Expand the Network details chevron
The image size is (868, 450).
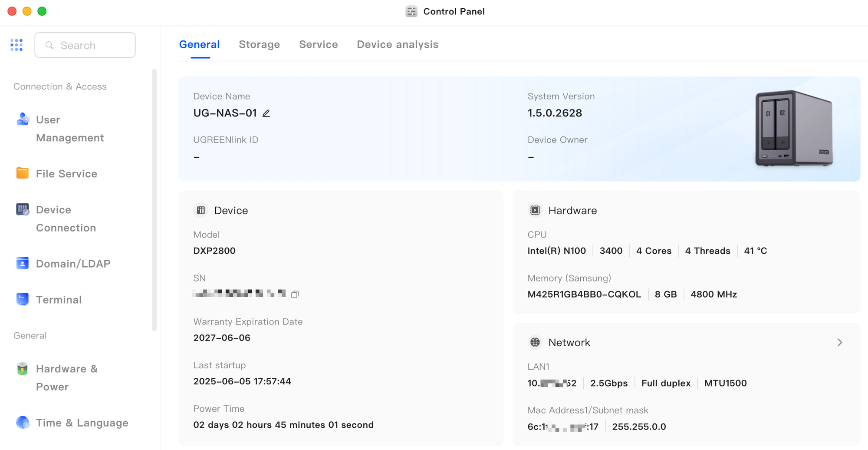[840, 342]
